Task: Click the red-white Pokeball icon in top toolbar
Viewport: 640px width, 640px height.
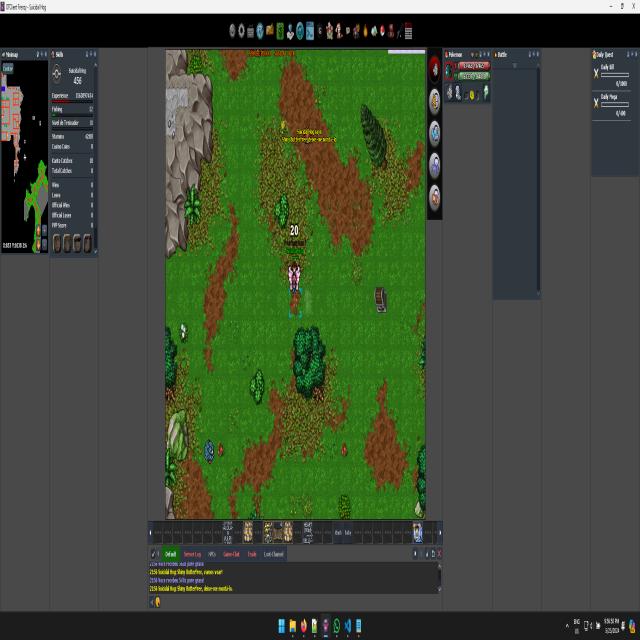Action: [x=382, y=30]
